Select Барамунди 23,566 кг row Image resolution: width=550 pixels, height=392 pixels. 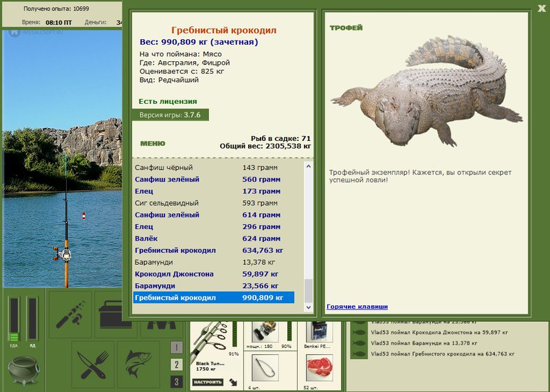[x=214, y=286]
